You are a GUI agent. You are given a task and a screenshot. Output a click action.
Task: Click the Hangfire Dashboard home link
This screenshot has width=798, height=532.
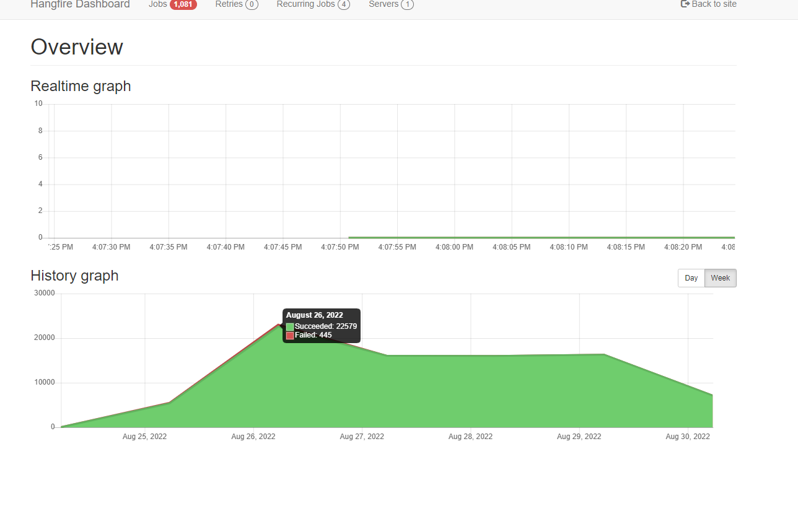point(80,4)
